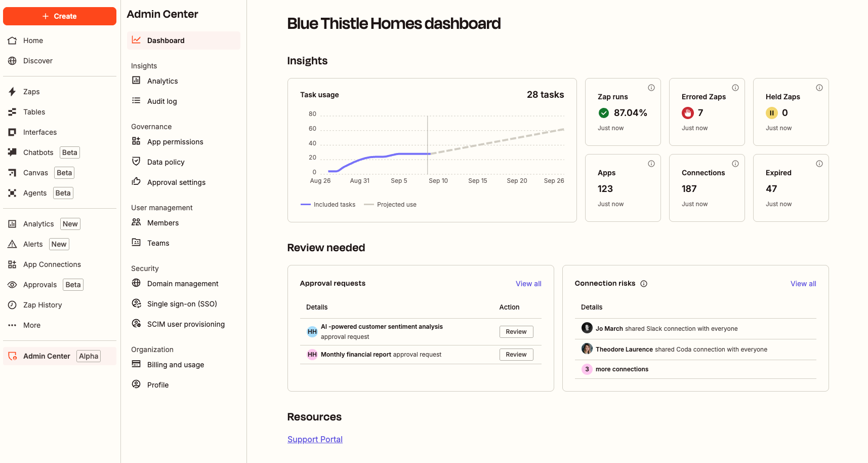Click the Zaps lightning bolt icon
Screen dimensions: 868x463
(12, 92)
